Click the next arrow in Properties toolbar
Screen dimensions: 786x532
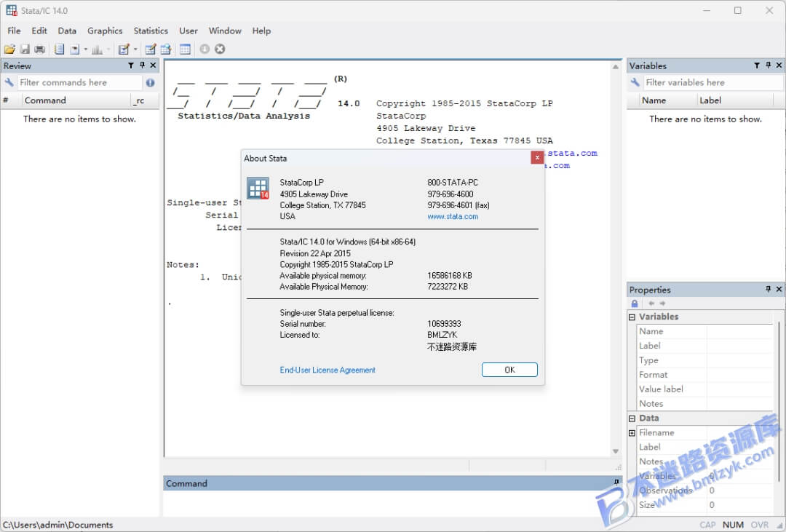[x=663, y=303]
